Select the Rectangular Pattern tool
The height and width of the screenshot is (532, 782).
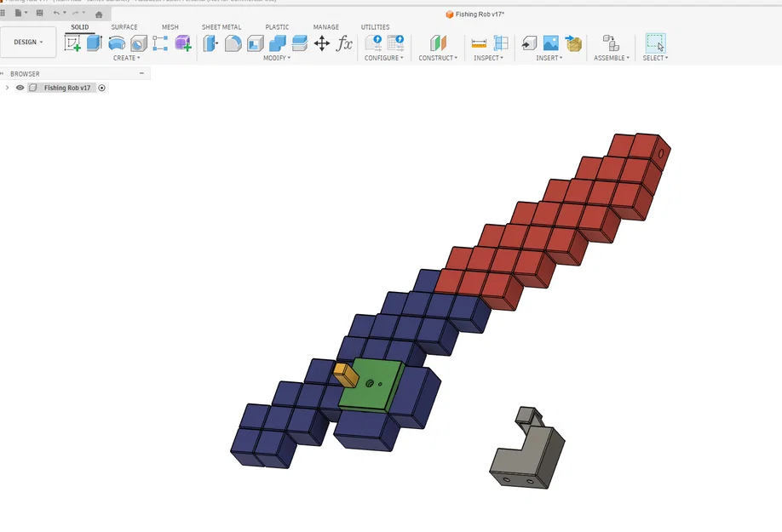[x=160, y=43]
